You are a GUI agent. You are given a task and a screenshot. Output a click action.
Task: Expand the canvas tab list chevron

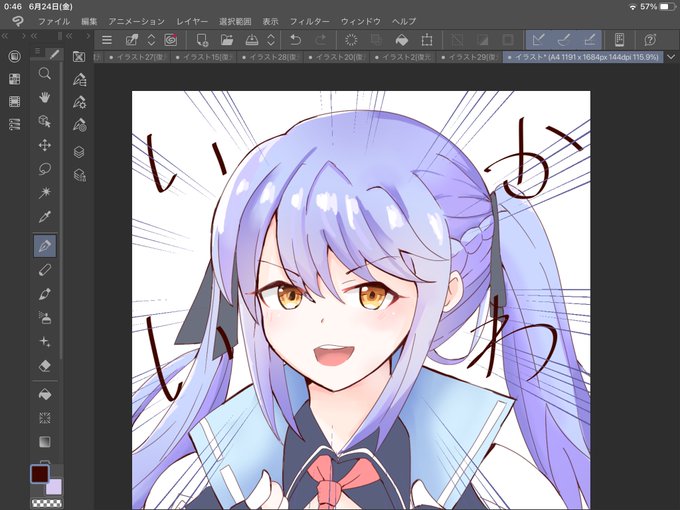671,57
